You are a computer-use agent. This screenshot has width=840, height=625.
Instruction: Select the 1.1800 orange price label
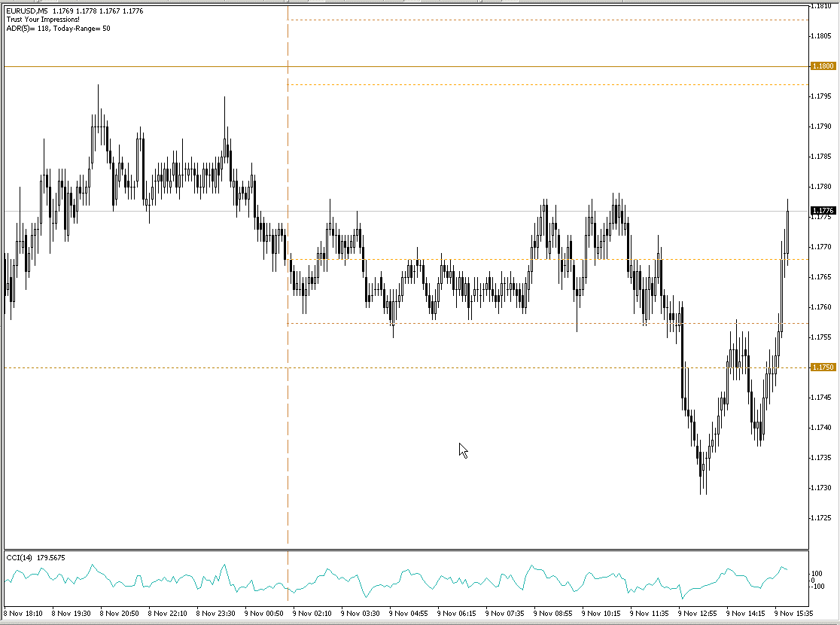point(823,66)
